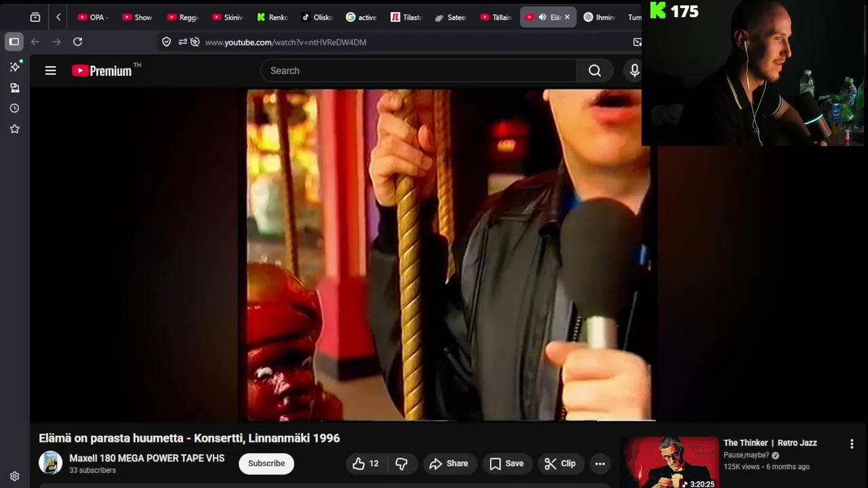Open Maxell 180 channel avatar
This screenshot has height=488, width=868.
click(50, 463)
